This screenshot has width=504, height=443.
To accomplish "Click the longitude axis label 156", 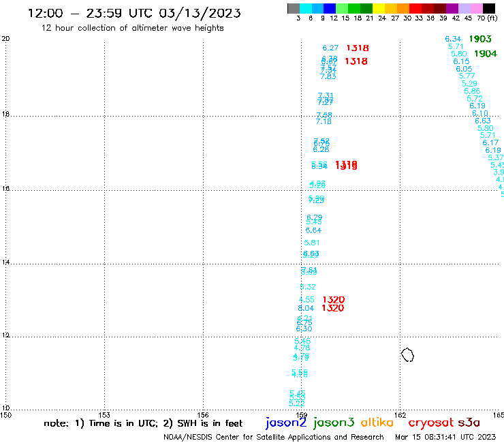I will coord(203,415).
